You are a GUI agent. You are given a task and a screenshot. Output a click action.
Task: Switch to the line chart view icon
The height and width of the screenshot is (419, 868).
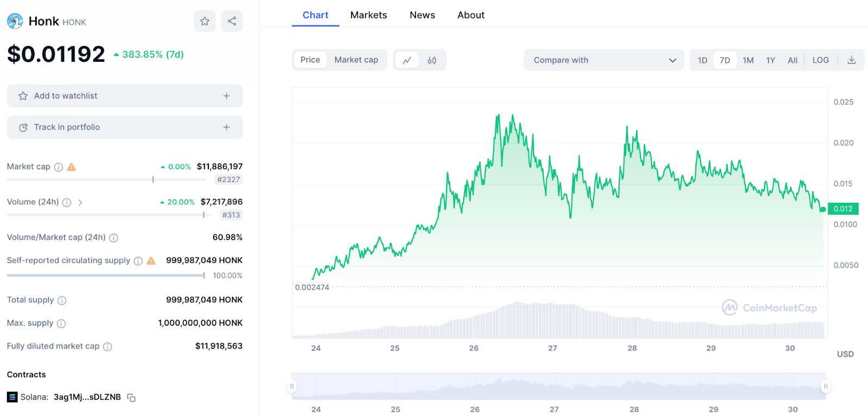pyautogui.click(x=407, y=60)
